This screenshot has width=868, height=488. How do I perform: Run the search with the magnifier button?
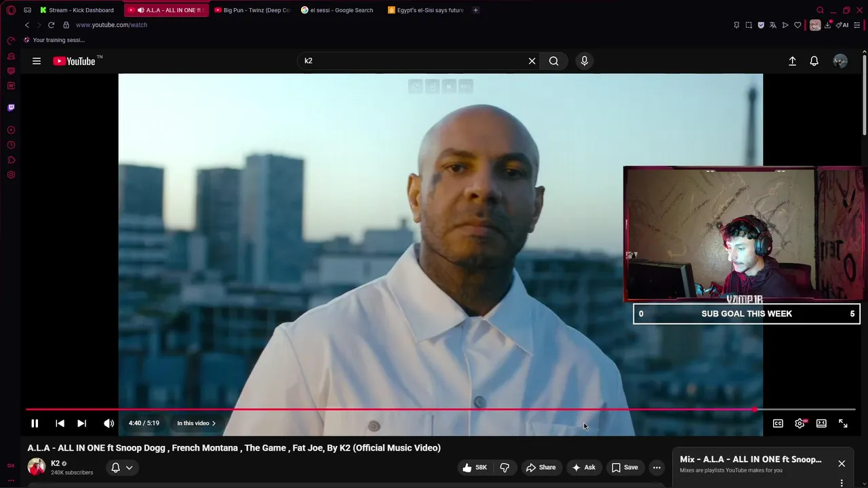[554, 61]
